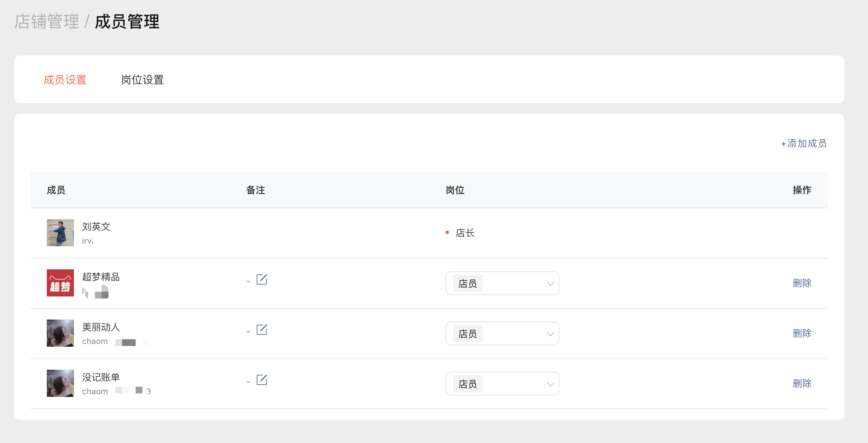Click 刘英文's avatar photo
Image resolution: width=868 pixels, height=443 pixels.
60,233
